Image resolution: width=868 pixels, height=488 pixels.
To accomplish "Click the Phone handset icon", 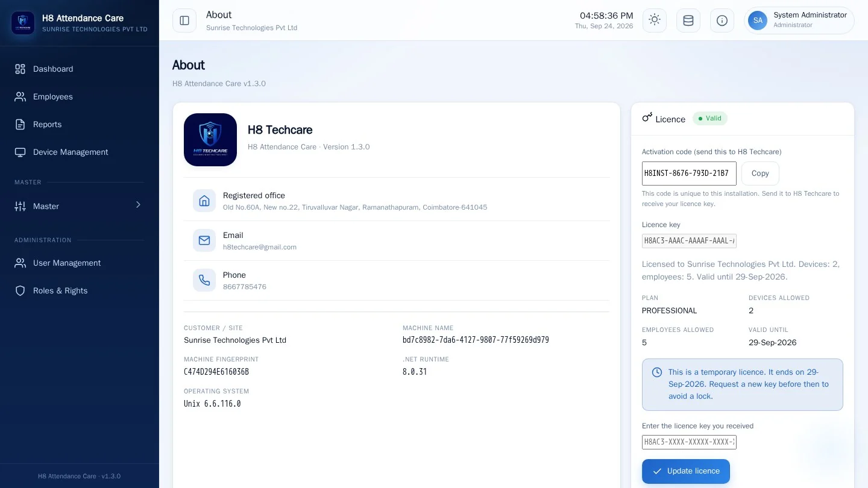I will tap(204, 280).
